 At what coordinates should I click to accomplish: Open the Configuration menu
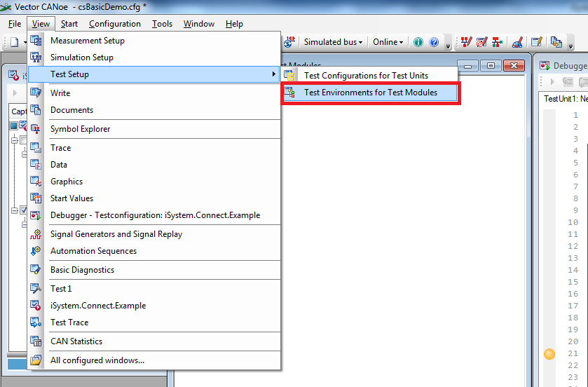115,24
